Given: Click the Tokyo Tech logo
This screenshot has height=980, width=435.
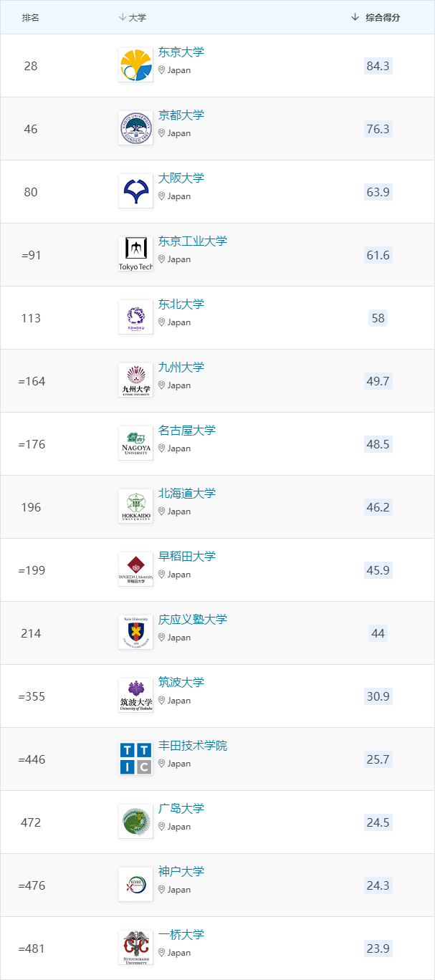Looking at the screenshot, I should (135, 254).
